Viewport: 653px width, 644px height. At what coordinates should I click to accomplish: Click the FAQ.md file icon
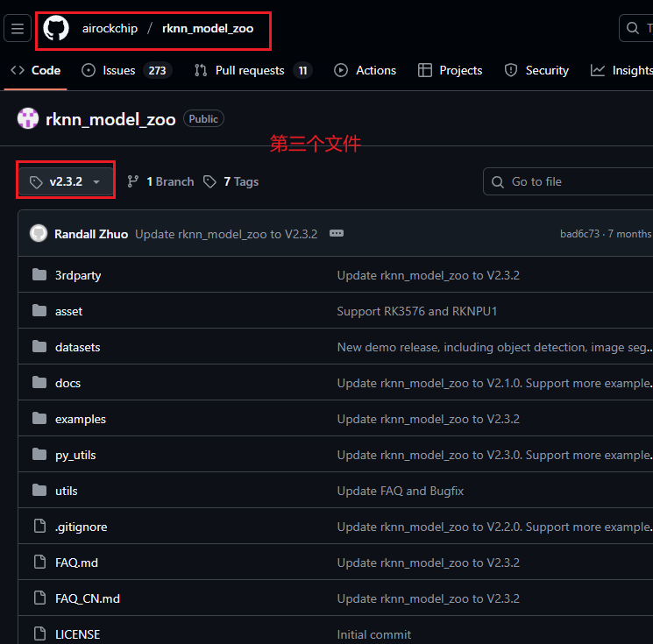pos(39,562)
